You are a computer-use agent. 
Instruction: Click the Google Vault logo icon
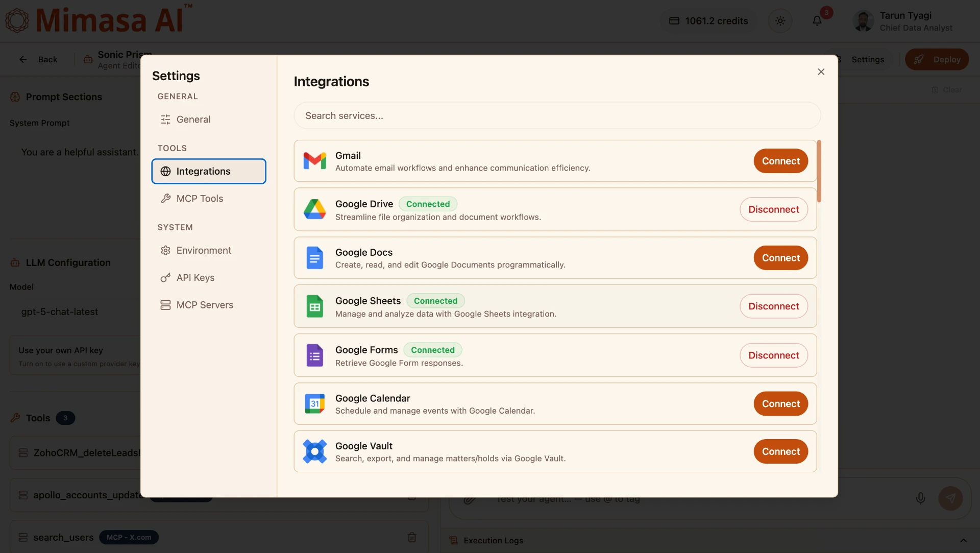(x=314, y=451)
